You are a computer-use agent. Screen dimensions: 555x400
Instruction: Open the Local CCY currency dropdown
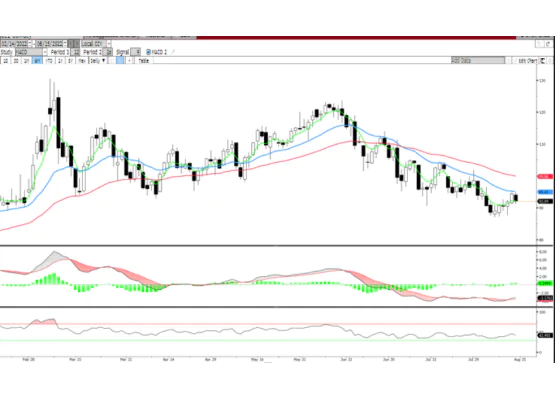click(x=109, y=44)
